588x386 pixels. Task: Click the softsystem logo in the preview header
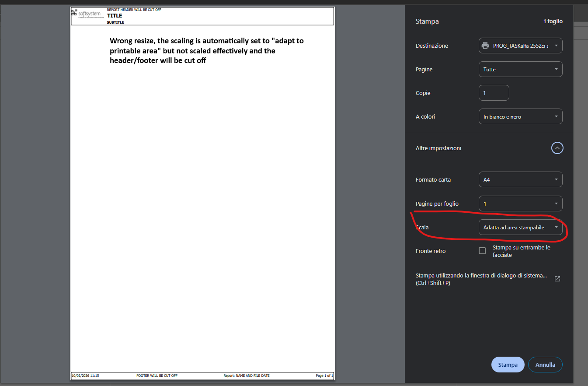coord(88,14)
